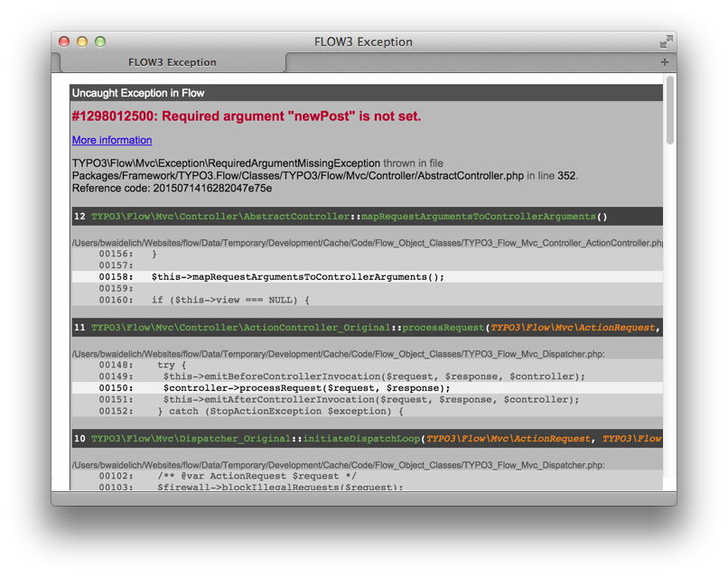Click highlighted code line 00150
Viewport: 728px width, 577px height.
click(x=368, y=388)
